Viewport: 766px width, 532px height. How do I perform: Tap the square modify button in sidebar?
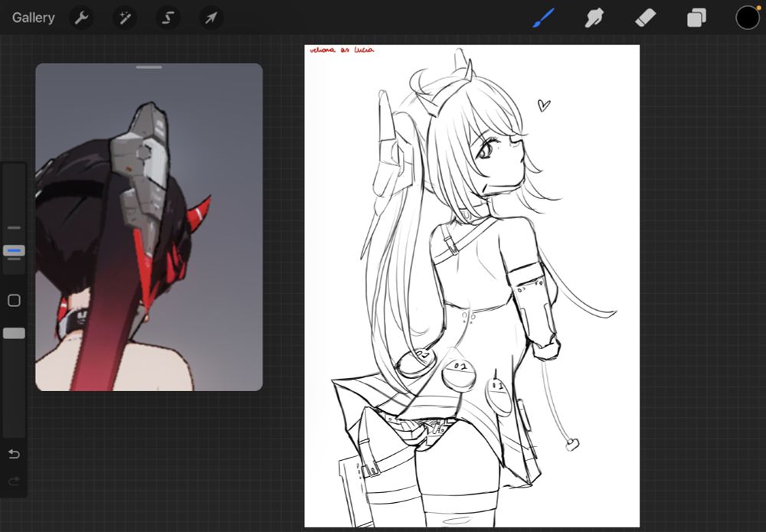[14, 300]
